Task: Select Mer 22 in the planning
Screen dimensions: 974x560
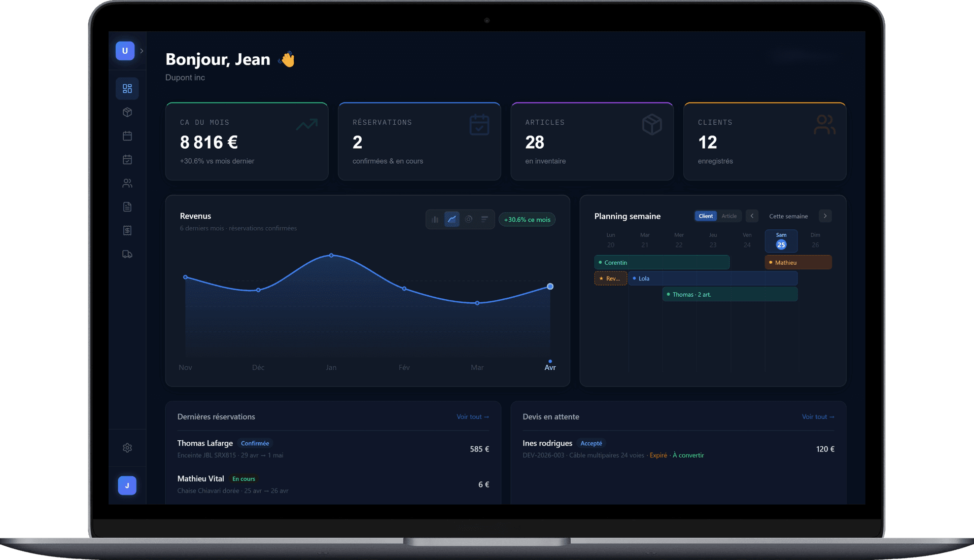Action: [x=679, y=240]
